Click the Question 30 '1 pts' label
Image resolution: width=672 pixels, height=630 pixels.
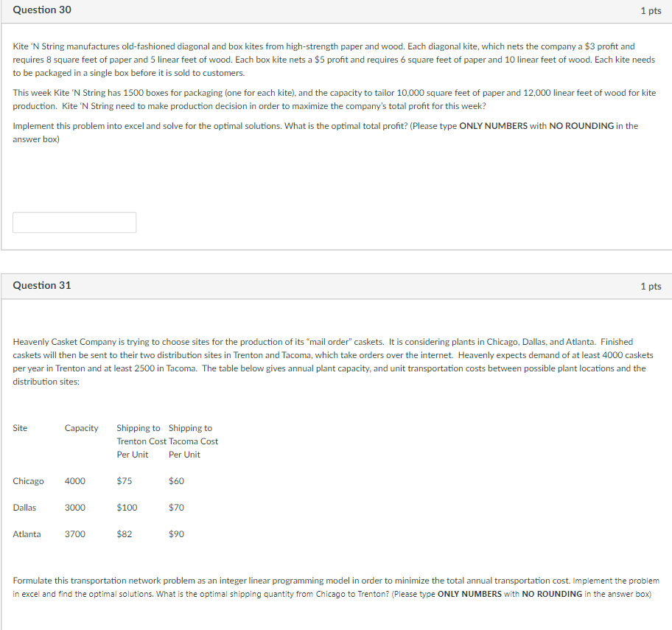pyautogui.click(x=651, y=11)
